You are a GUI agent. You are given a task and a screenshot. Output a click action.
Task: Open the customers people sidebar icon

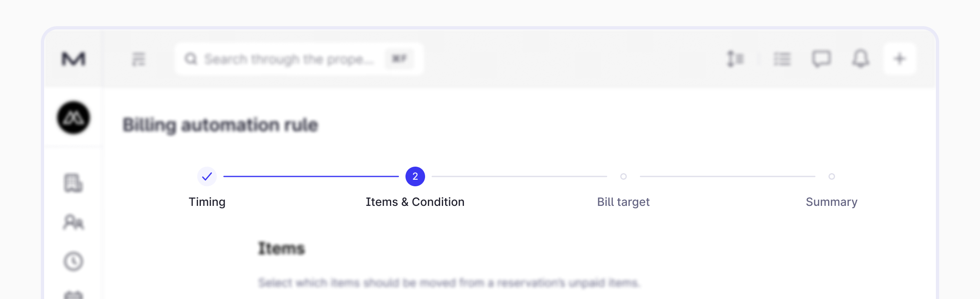(73, 223)
